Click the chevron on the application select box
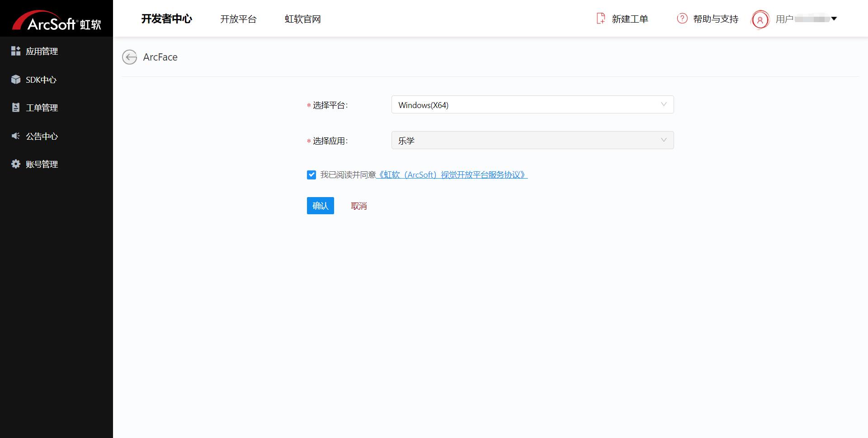 (x=664, y=140)
